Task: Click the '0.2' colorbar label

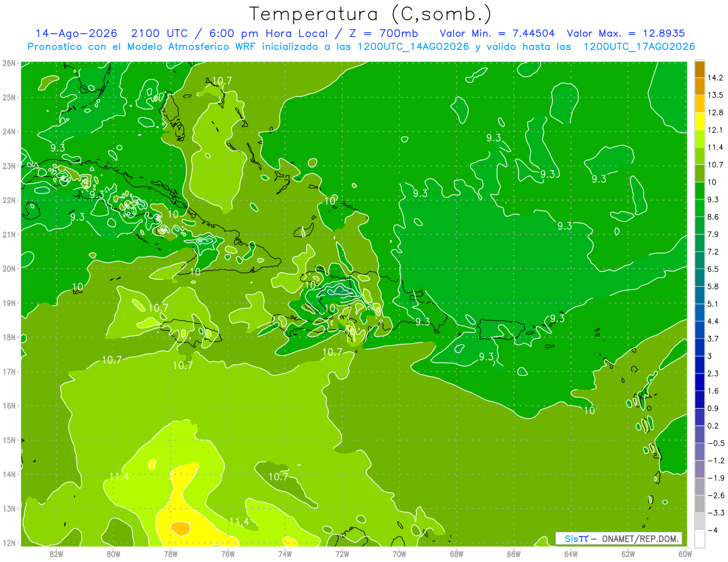Action: click(x=713, y=426)
